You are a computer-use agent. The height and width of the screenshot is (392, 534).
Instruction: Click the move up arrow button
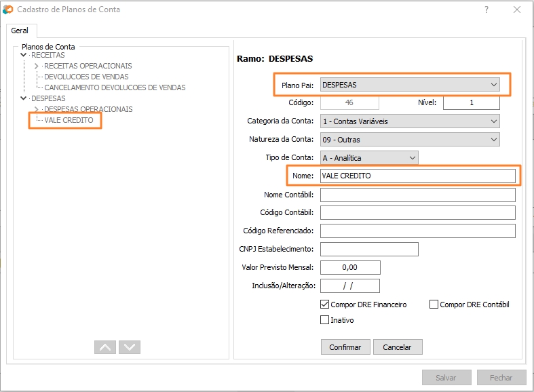104,347
